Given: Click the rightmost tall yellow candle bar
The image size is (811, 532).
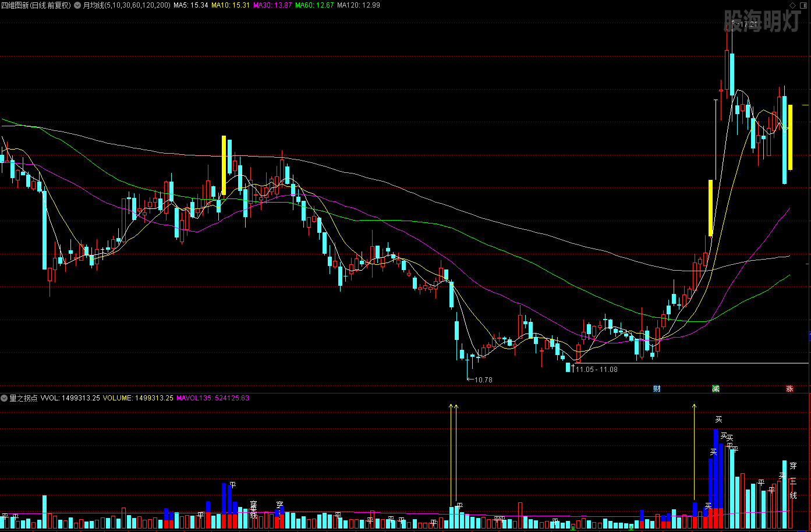Looking at the screenshot, I should pos(790,137).
